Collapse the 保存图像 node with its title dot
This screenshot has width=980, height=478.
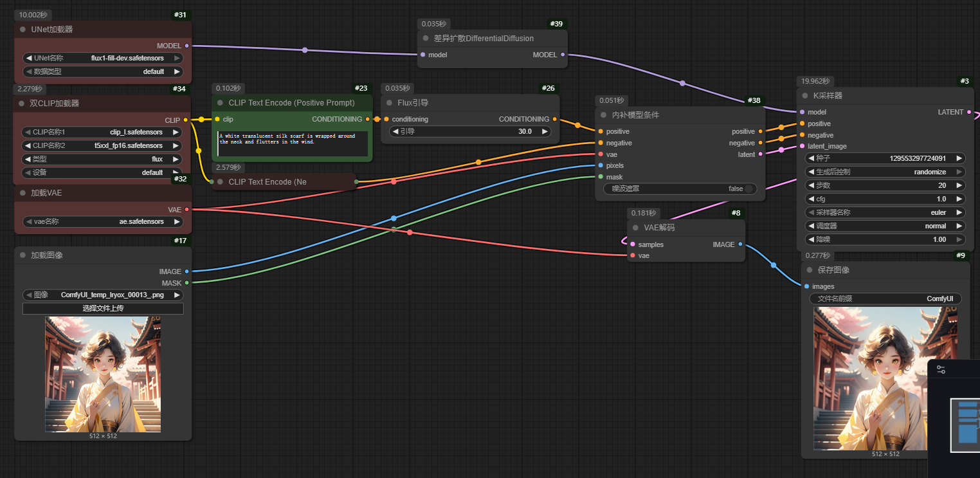(x=809, y=270)
